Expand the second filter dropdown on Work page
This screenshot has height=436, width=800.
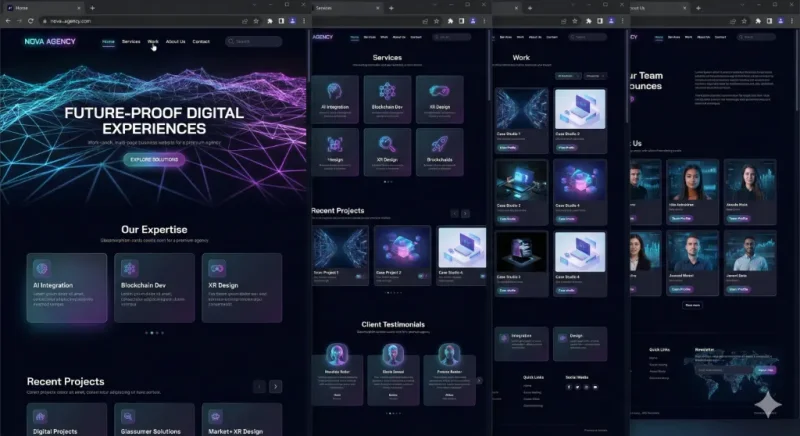coord(596,75)
